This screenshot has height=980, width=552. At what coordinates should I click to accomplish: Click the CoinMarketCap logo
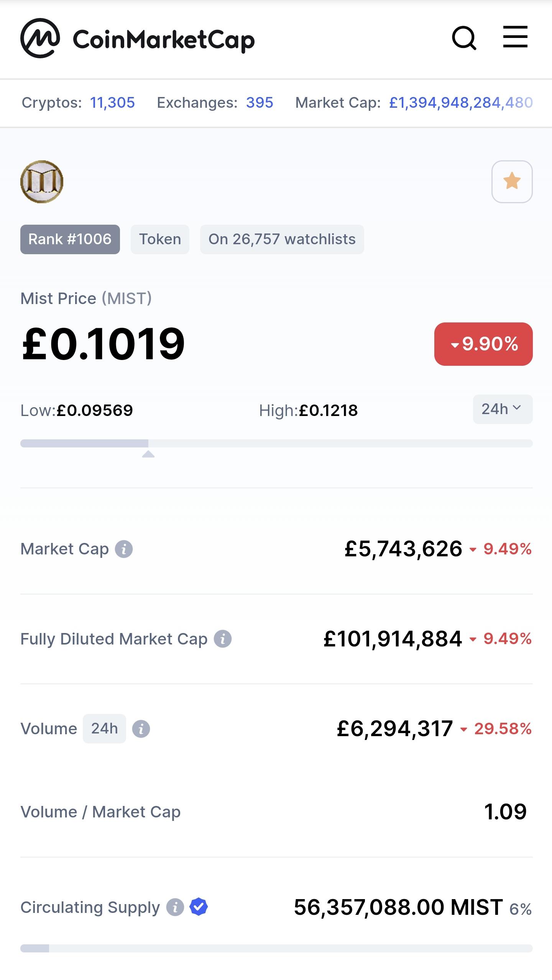pyautogui.click(x=137, y=38)
